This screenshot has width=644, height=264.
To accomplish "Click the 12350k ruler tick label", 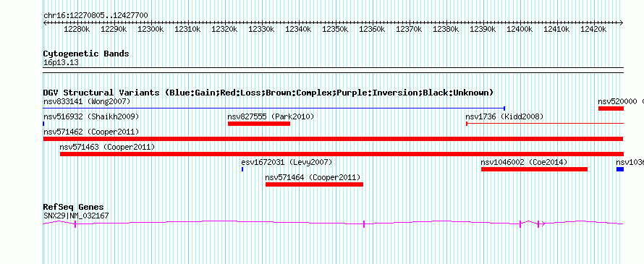I will (x=336, y=30).
